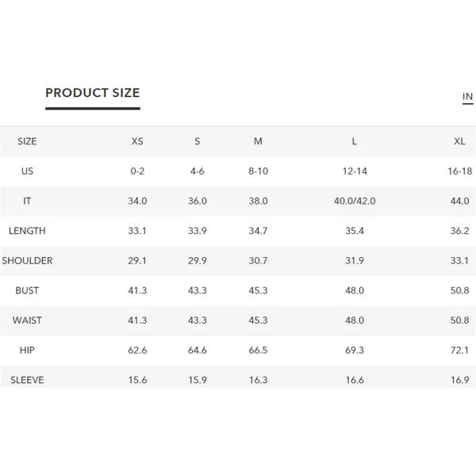Select the BUST row label
Viewport: 476px width, 476px height.
(27, 290)
